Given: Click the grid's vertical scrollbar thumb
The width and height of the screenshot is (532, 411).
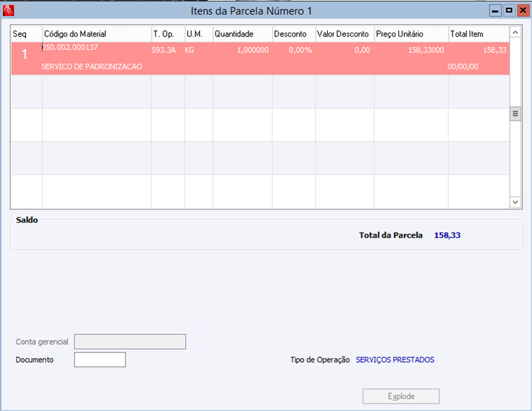Looking at the screenshot, I should [515, 114].
